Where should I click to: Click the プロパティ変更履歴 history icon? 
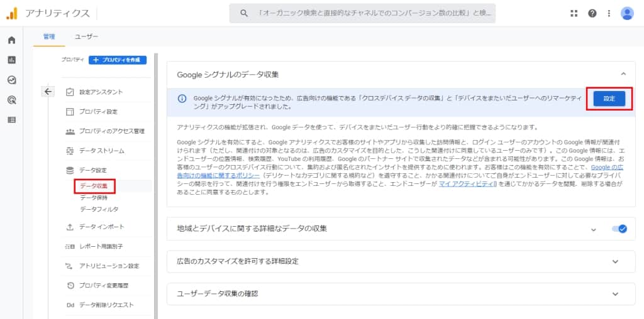(x=70, y=285)
